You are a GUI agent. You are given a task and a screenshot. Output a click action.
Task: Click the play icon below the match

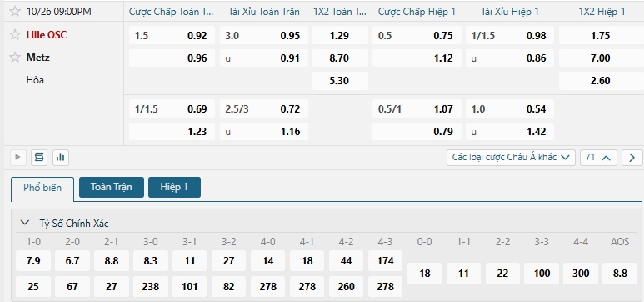click(18, 157)
